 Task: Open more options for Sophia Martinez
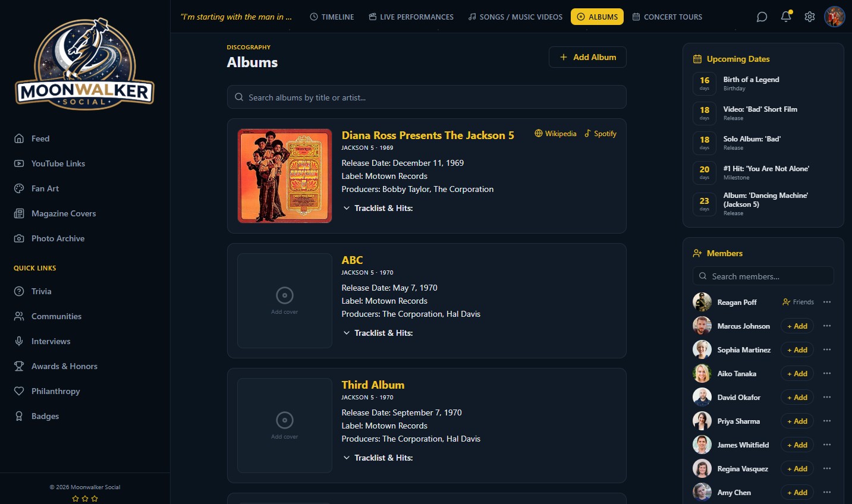pyautogui.click(x=827, y=349)
